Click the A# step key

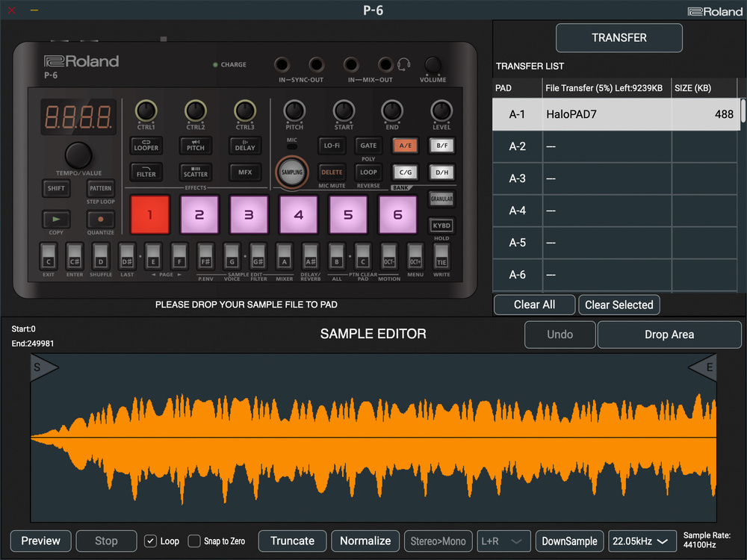point(310,257)
